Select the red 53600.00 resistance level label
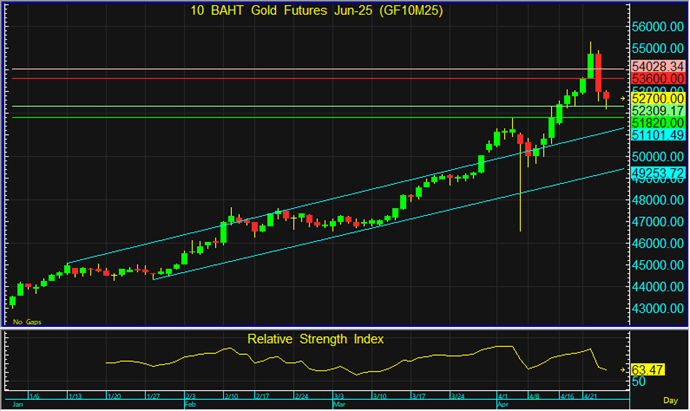690x411 pixels. [657, 78]
